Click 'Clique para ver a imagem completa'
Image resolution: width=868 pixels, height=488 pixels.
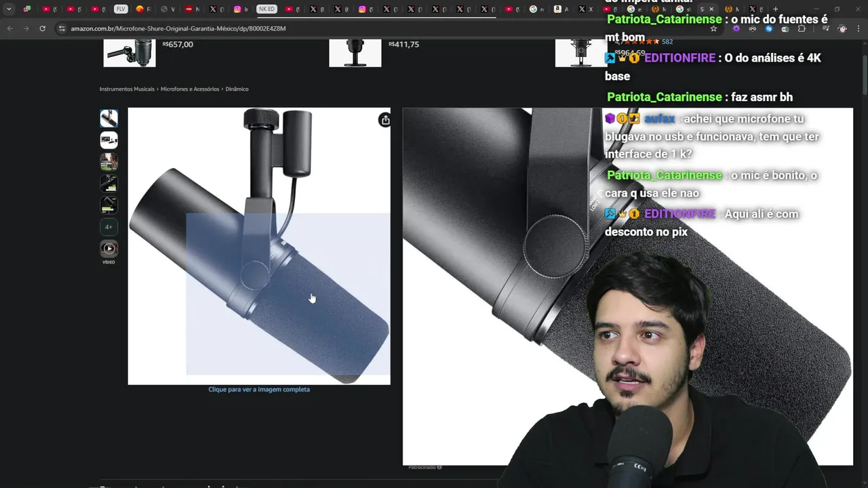pyautogui.click(x=259, y=390)
